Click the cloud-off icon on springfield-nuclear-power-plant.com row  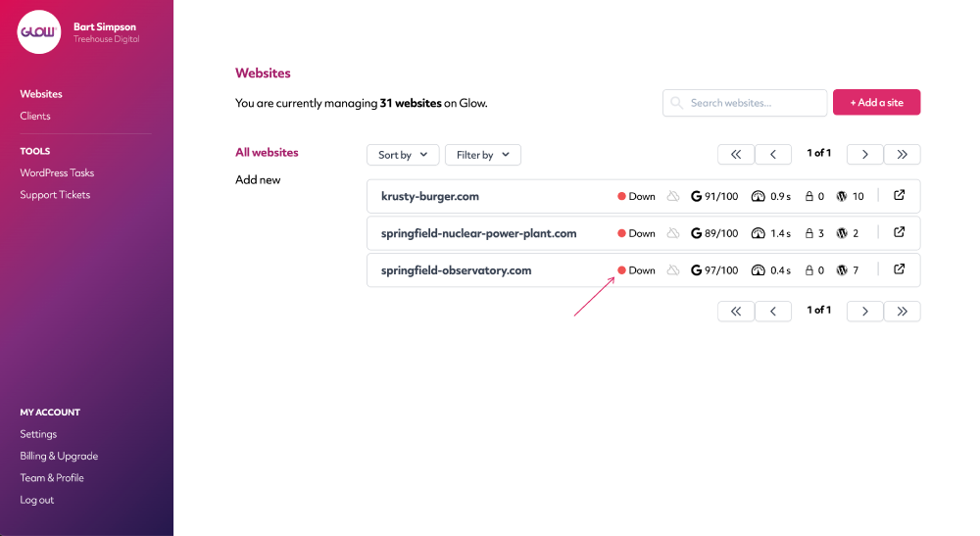[673, 233]
